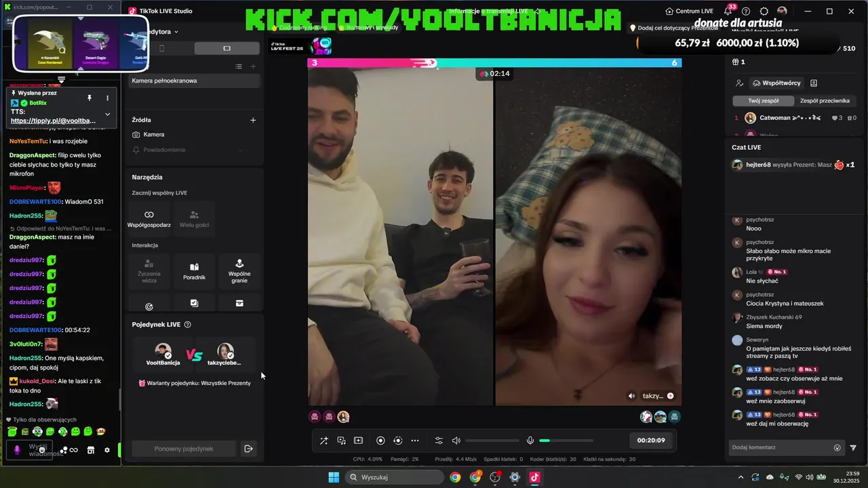Expand the Powiadomienie source chevron
The image size is (868, 488).
[x=240, y=150]
